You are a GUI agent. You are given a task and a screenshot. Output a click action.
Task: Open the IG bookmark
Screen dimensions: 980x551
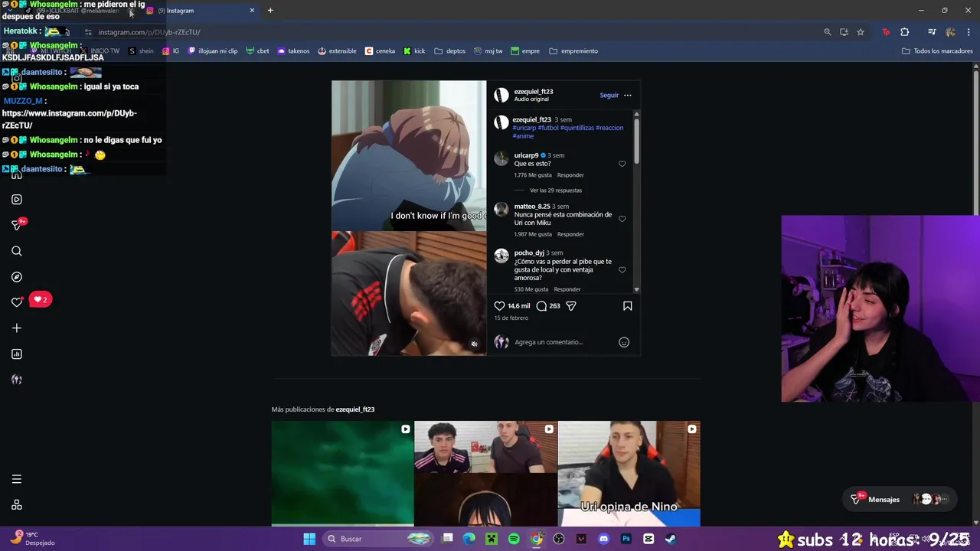pyautogui.click(x=171, y=51)
